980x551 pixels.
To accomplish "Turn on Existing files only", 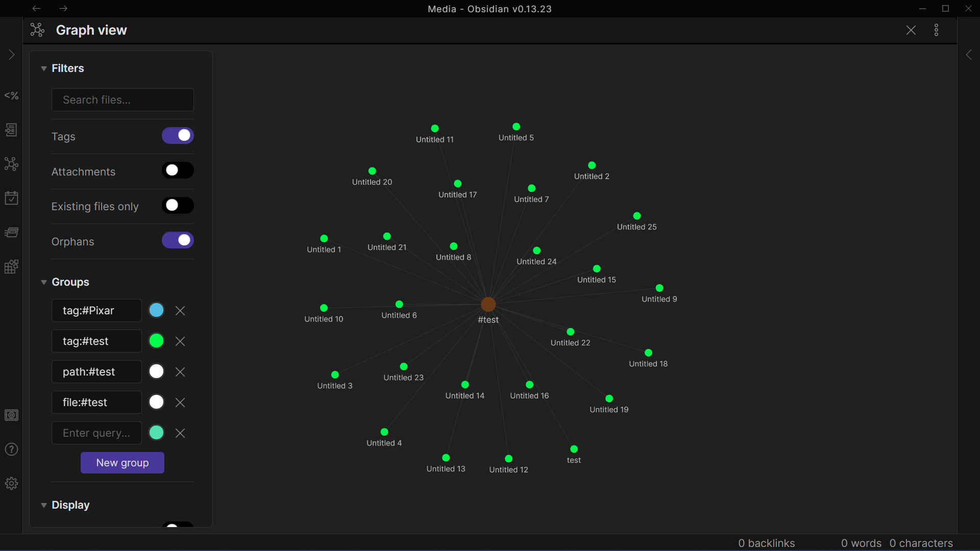I will [178, 206].
